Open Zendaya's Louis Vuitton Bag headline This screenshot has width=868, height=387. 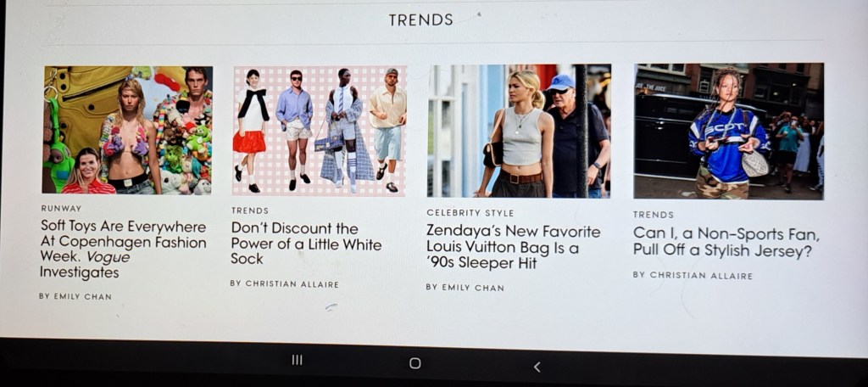(x=513, y=247)
